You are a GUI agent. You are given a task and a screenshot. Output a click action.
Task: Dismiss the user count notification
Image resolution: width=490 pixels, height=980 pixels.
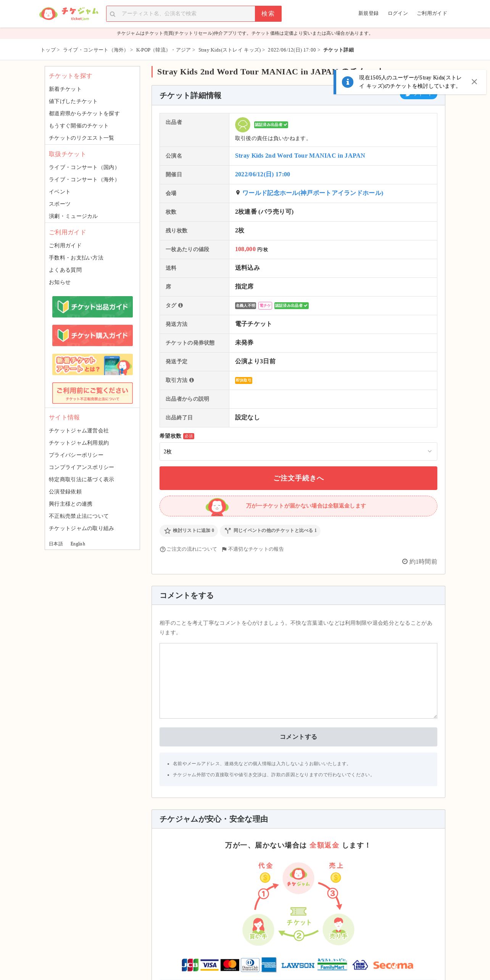click(x=474, y=82)
